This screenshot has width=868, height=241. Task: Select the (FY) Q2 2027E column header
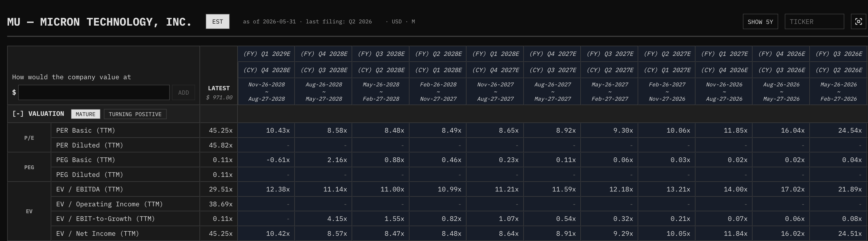667,54
